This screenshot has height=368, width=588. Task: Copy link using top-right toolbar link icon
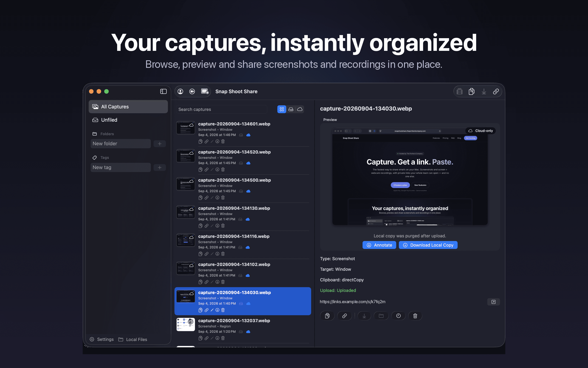pos(496,92)
